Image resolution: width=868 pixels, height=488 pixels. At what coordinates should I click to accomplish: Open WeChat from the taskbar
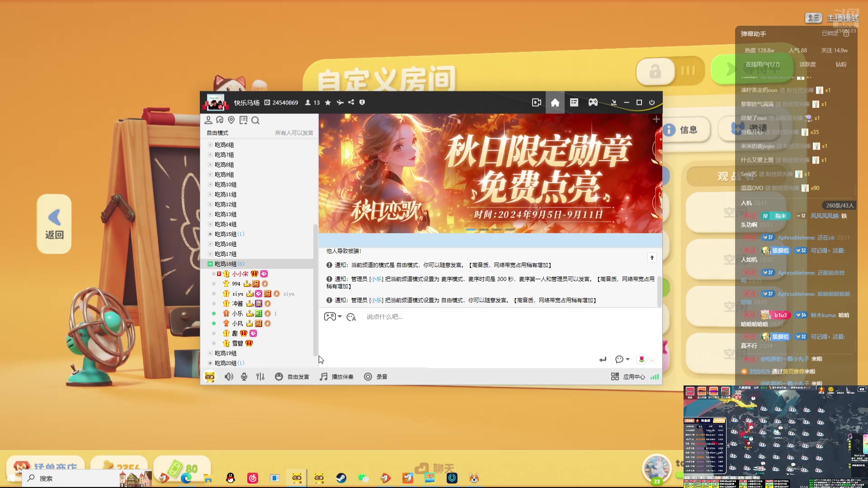click(x=363, y=478)
